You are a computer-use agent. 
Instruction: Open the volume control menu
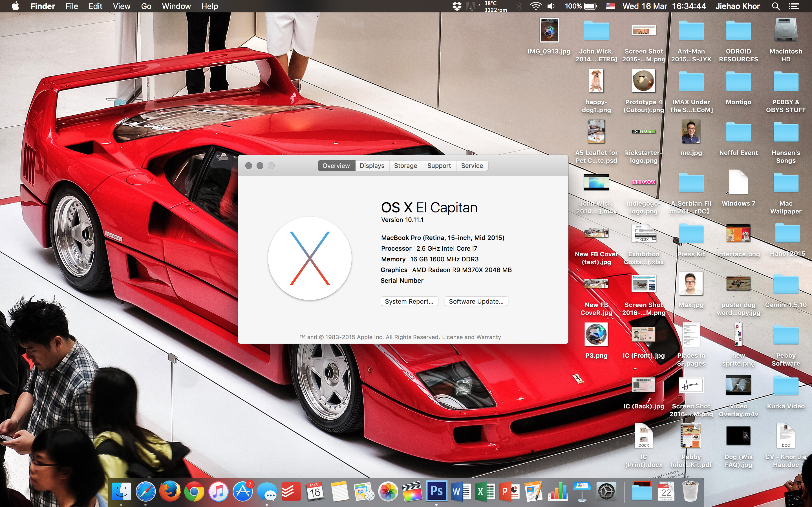551,6
